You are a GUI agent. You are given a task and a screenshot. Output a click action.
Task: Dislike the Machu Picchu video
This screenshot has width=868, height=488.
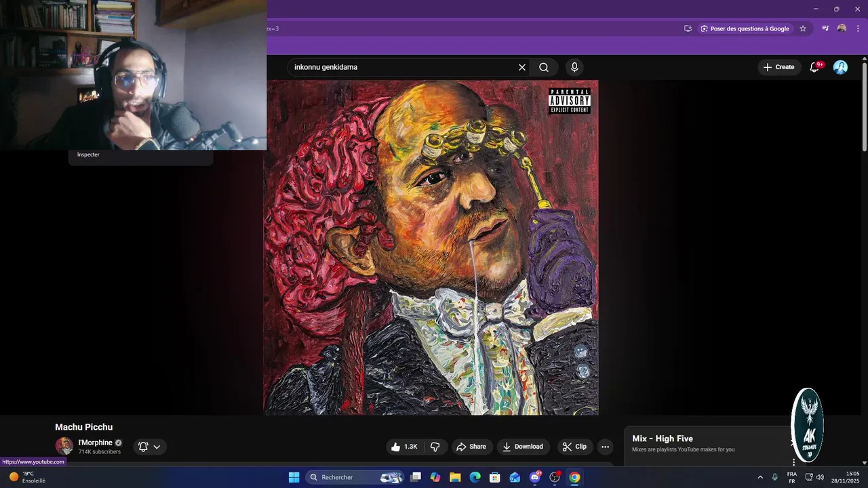coord(435,447)
